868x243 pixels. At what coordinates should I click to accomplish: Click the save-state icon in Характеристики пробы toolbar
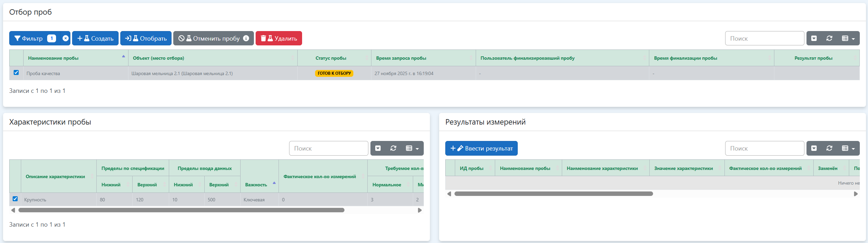tap(378, 148)
